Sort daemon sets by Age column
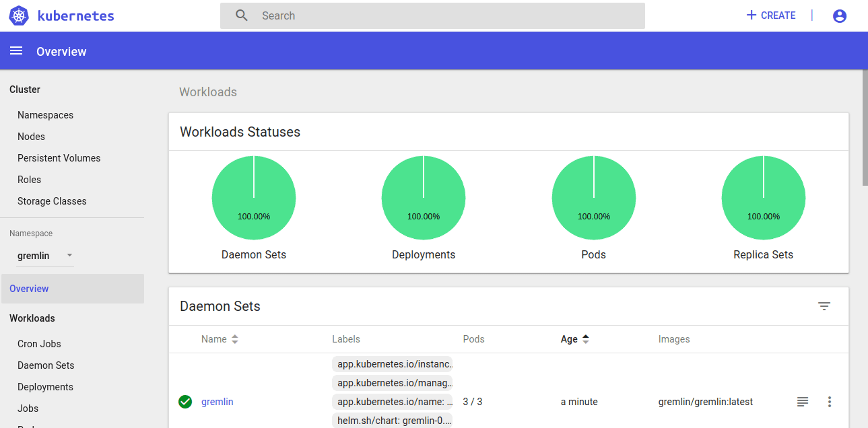Screen dimensions: 868x428 click(x=575, y=339)
